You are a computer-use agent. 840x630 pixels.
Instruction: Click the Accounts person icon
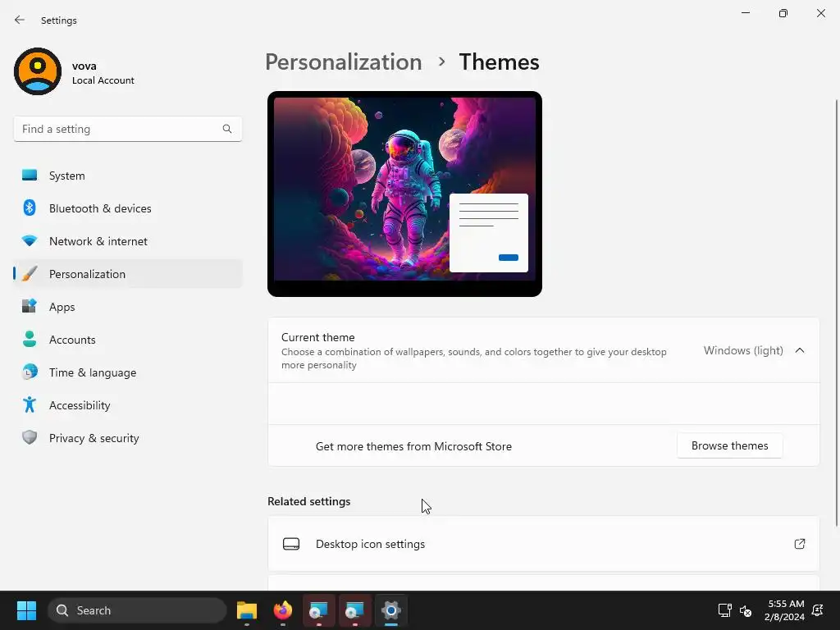pyautogui.click(x=30, y=339)
